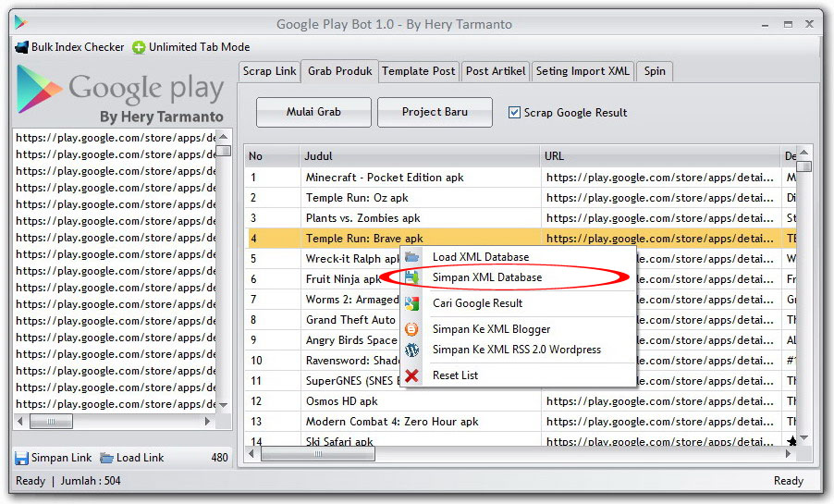The height and width of the screenshot is (504, 834).
Task: Open the Scrap Link tab
Action: (x=270, y=71)
